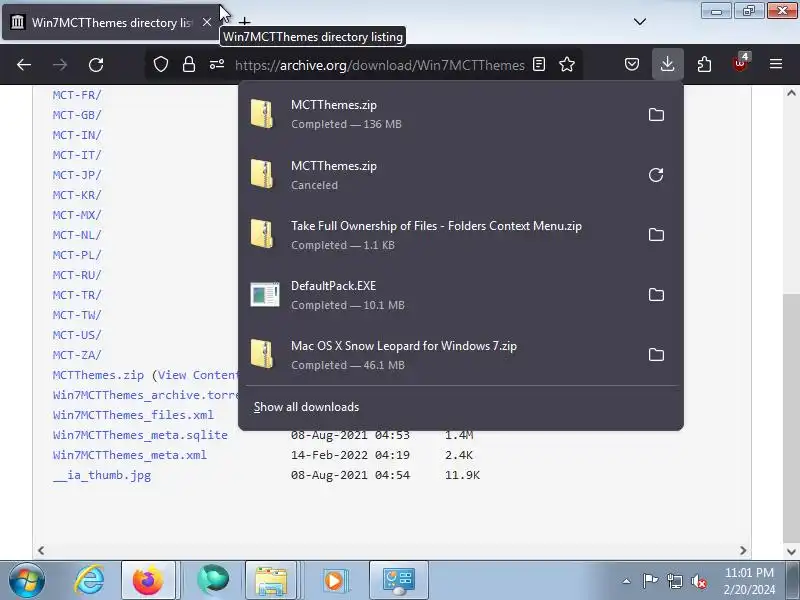This screenshot has width=800, height=600.
Task: Show Mac OS X Snow Leopard zip in folder
Action: point(656,355)
